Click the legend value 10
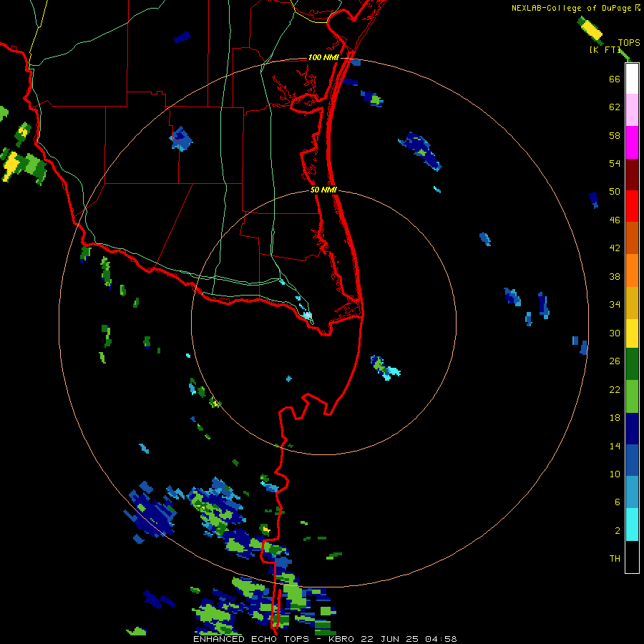The image size is (644, 644). [x=615, y=474]
